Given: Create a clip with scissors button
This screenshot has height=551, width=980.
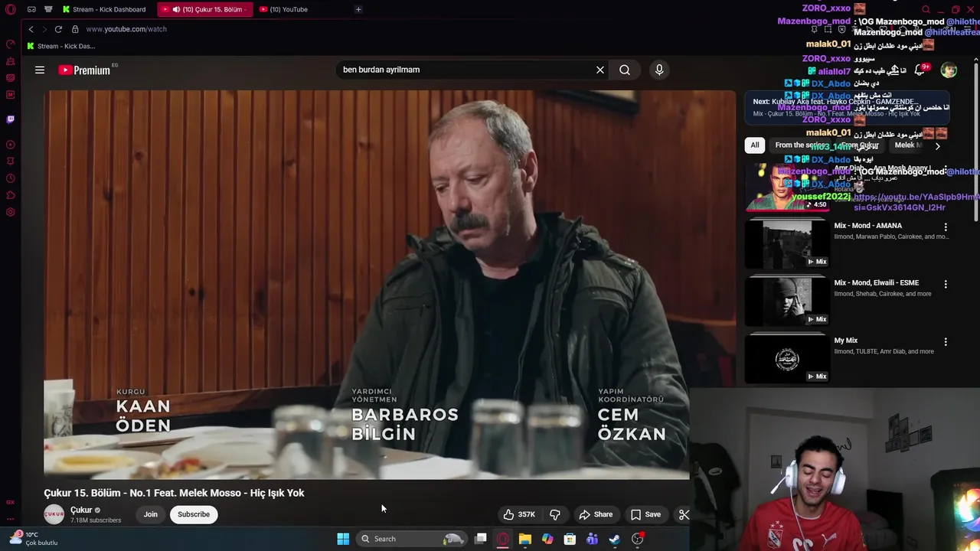Looking at the screenshot, I should (684, 514).
